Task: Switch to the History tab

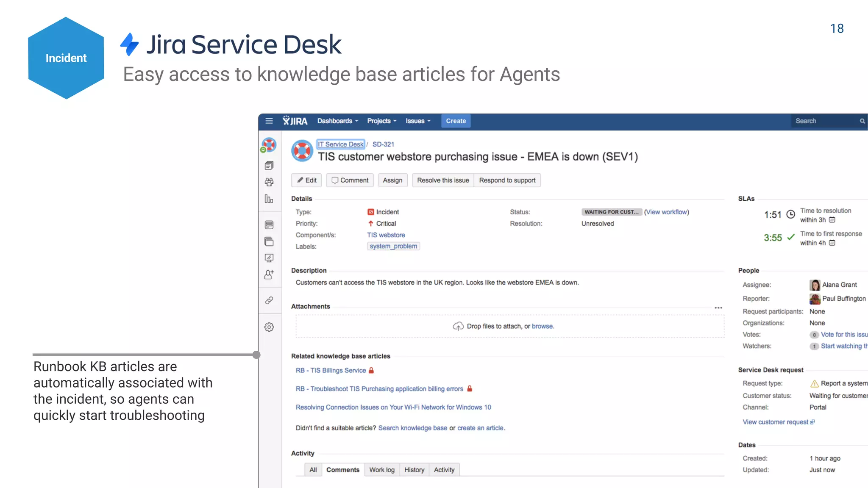Action: pos(414,470)
